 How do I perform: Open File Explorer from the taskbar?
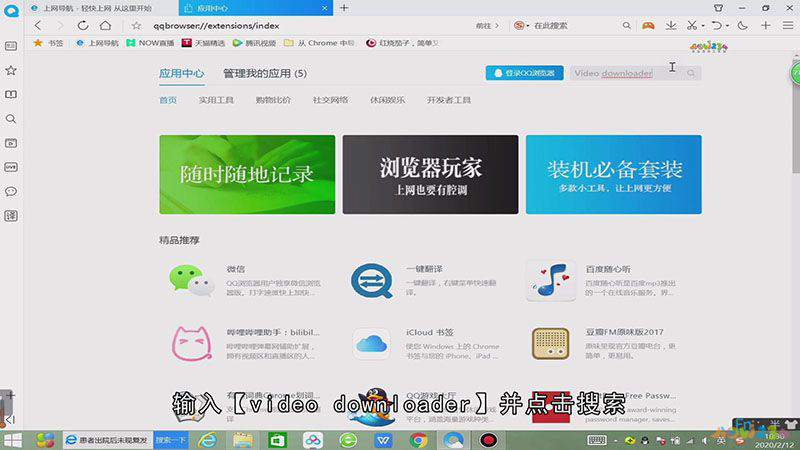[243, 440]
